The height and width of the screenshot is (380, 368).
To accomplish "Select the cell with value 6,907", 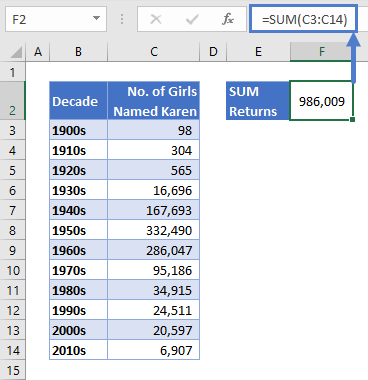I will 154,350.
